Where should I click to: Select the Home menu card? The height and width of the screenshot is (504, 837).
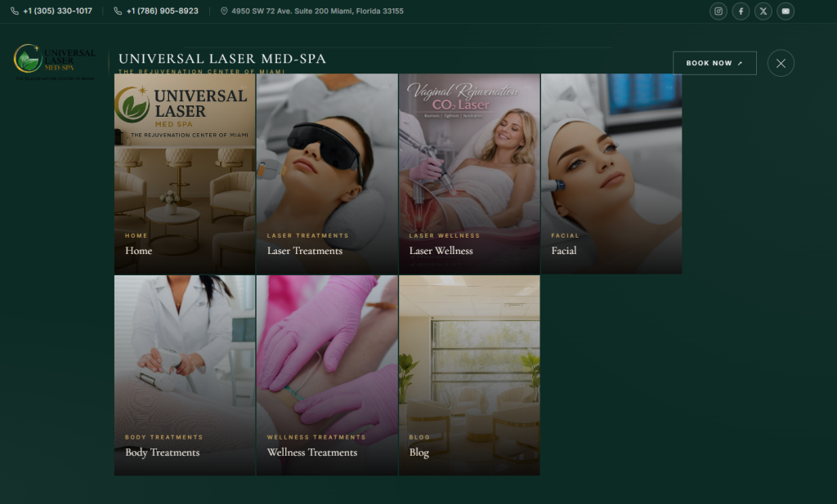tap(185, 174)
